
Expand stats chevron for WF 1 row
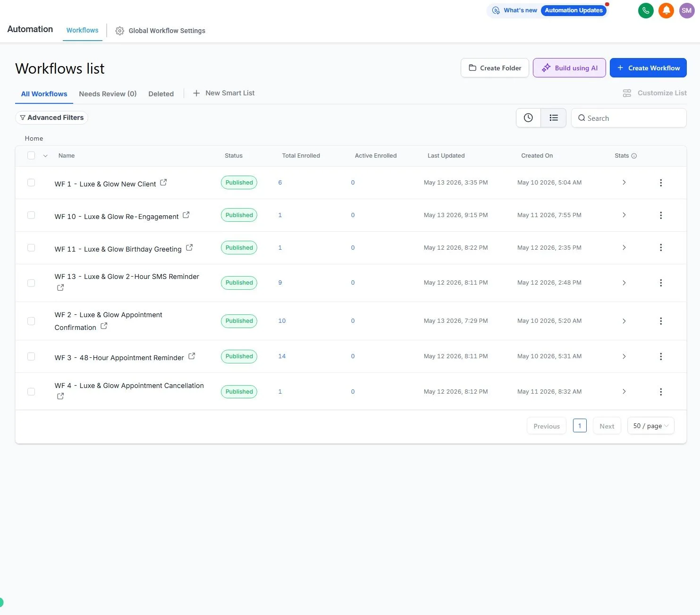624,182
